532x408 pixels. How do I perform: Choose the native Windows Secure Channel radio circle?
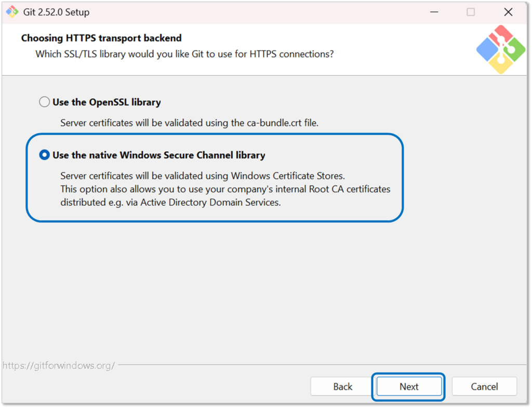pos(45,155)
